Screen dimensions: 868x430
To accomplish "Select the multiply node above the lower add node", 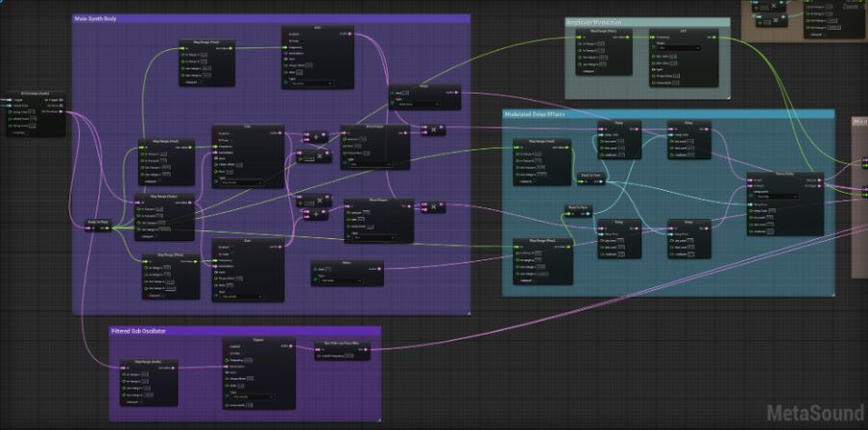I will 314,201.
